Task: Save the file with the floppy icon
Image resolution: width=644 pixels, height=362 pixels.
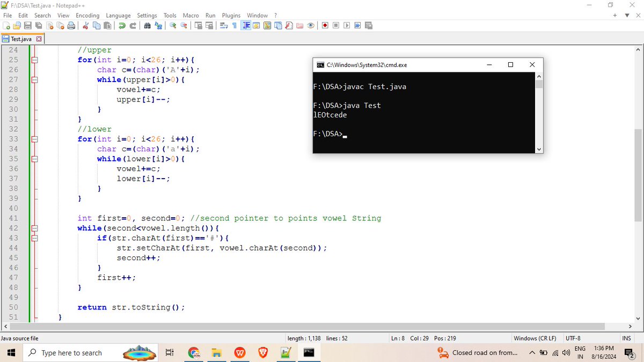Action: (28, 25)
